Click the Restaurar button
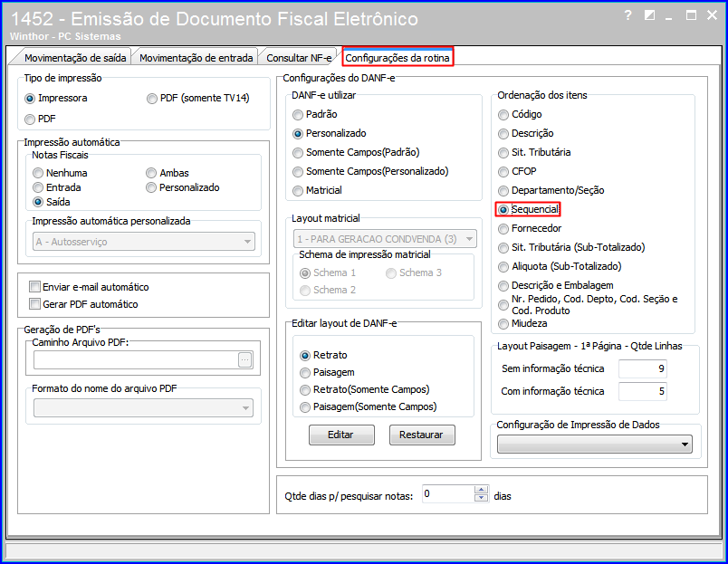This screenshot has width=728, height=564. (422, 435)
